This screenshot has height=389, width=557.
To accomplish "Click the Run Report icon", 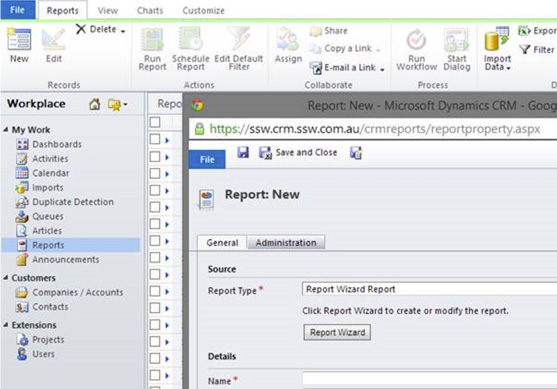I will tap(152, 39).
